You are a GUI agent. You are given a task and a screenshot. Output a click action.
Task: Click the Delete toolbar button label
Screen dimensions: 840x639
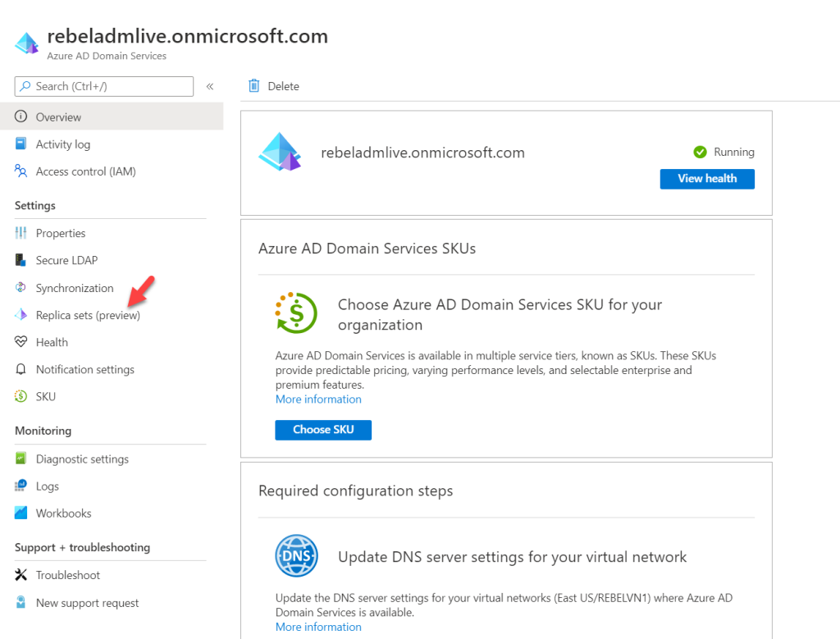[283, 86]
